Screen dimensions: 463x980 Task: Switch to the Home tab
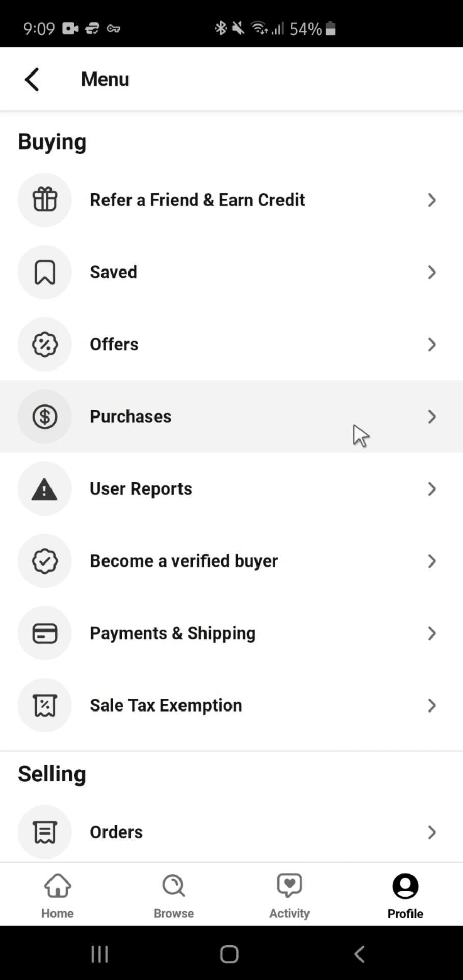pos(58,896)
